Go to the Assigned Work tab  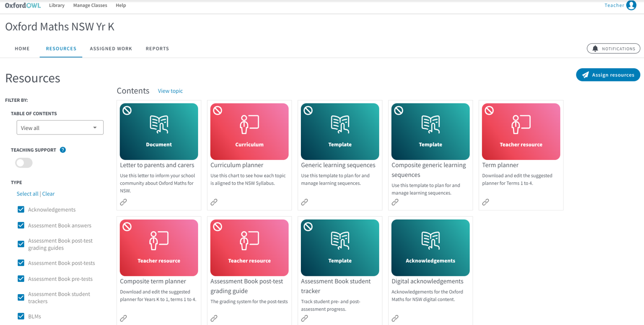[111, 49]
